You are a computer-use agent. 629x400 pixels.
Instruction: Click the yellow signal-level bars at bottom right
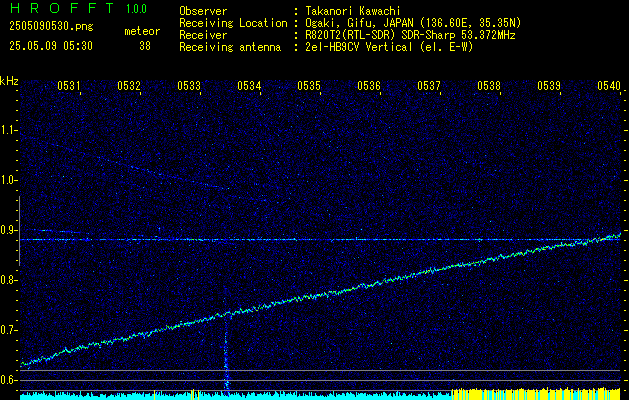point(536,394)
